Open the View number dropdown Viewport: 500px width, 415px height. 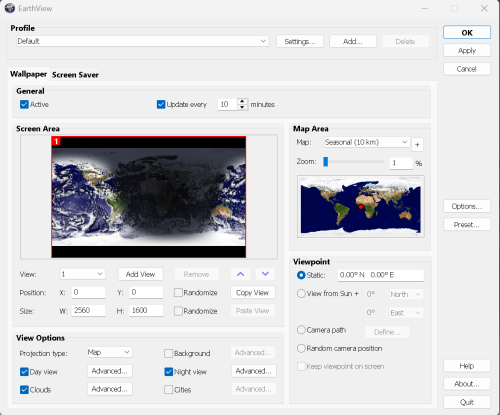(x=83, y=274)
